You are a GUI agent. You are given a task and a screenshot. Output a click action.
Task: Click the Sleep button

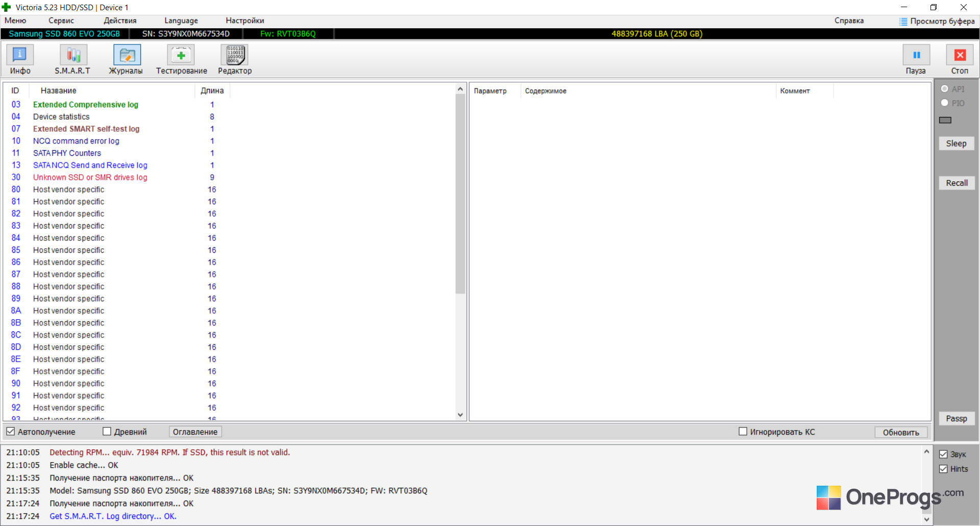957,144
